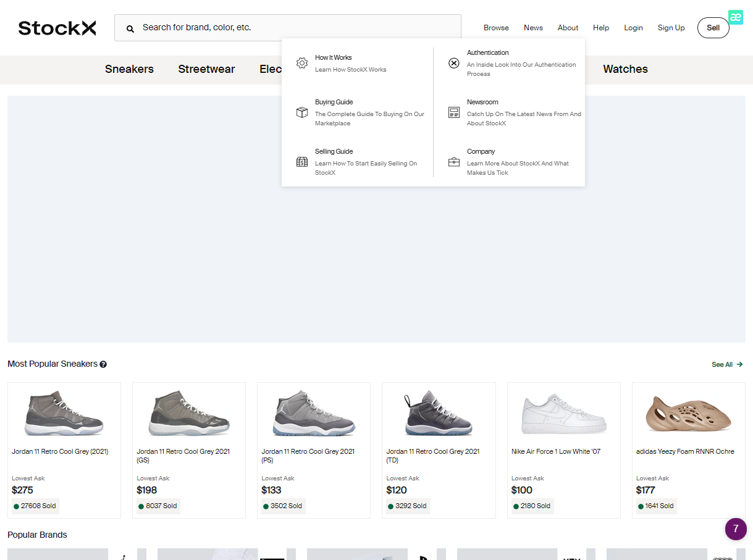This screenshot has height=560, width=753.
Task: Click the $177 lowest ask price
Action: [x=646, y=490]
